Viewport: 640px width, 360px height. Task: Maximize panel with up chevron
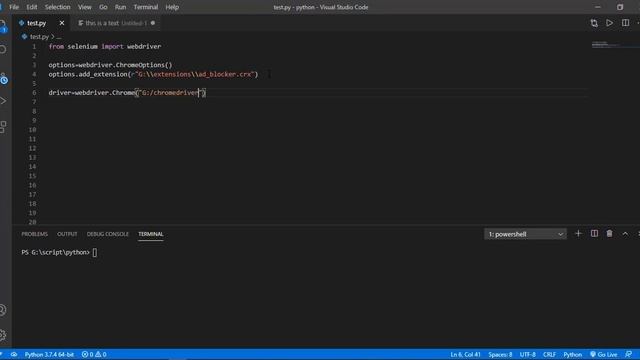[625, 234]
